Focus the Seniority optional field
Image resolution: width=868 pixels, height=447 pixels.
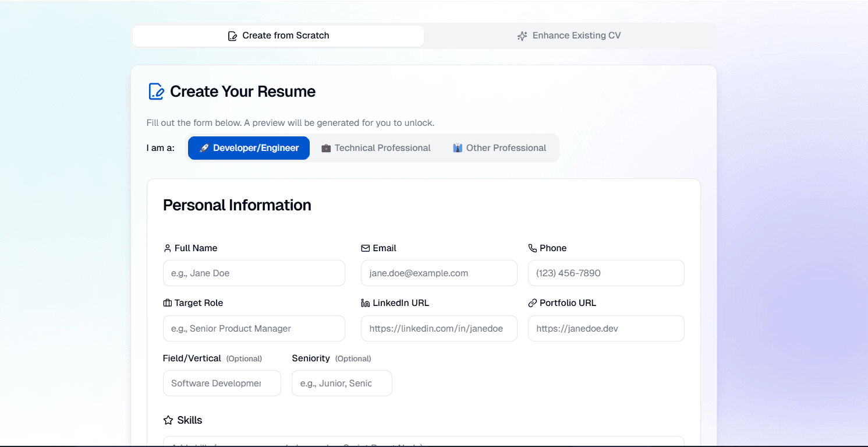coord(342,383)
